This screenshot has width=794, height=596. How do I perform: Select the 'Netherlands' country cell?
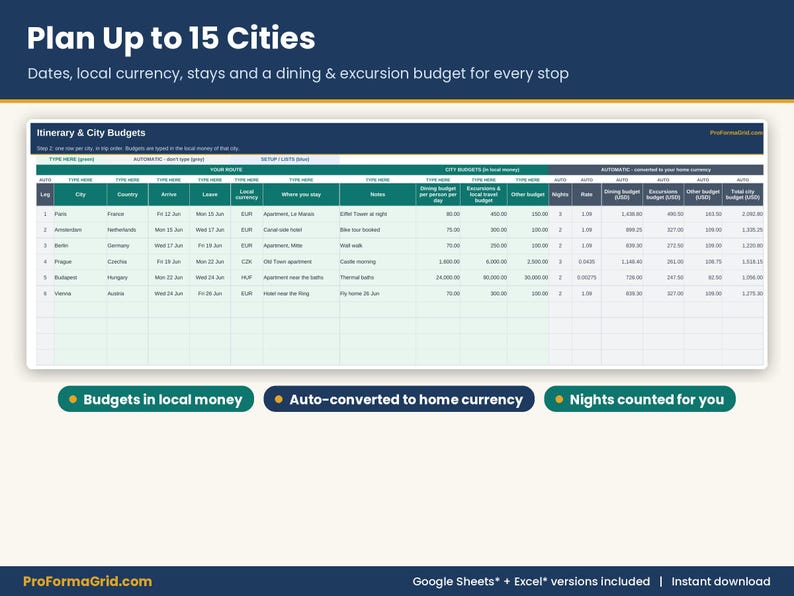click(127, 230)
